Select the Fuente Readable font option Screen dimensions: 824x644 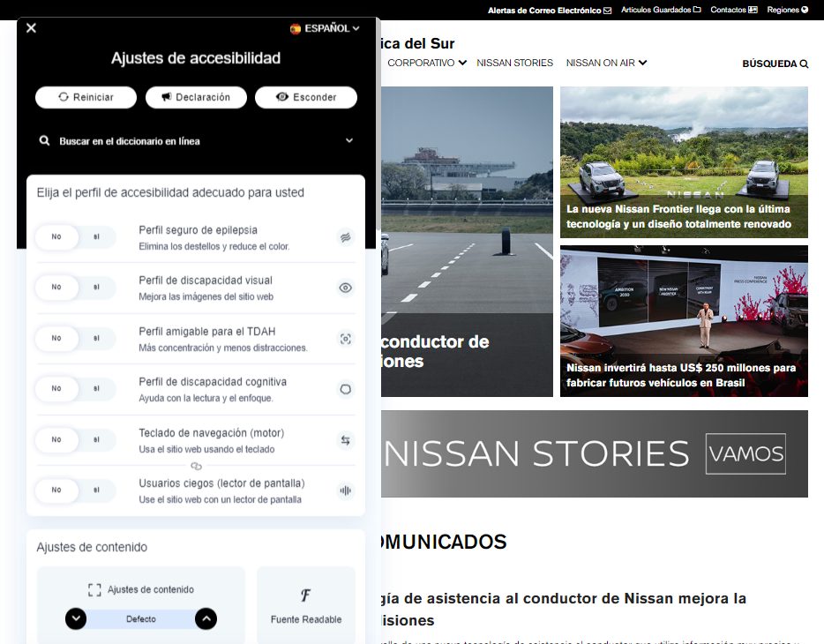tap(305, 606)
